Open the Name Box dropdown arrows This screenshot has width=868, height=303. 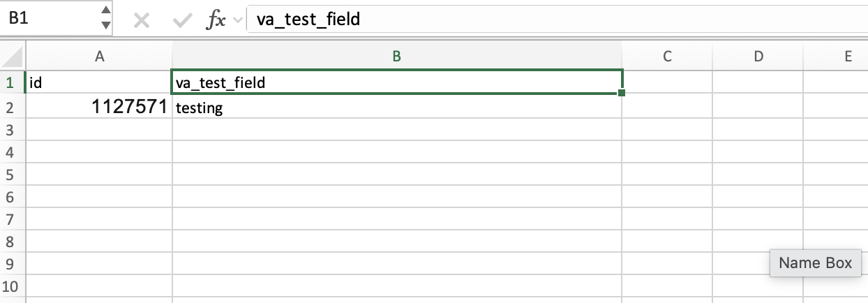click(x=105, y=17)
